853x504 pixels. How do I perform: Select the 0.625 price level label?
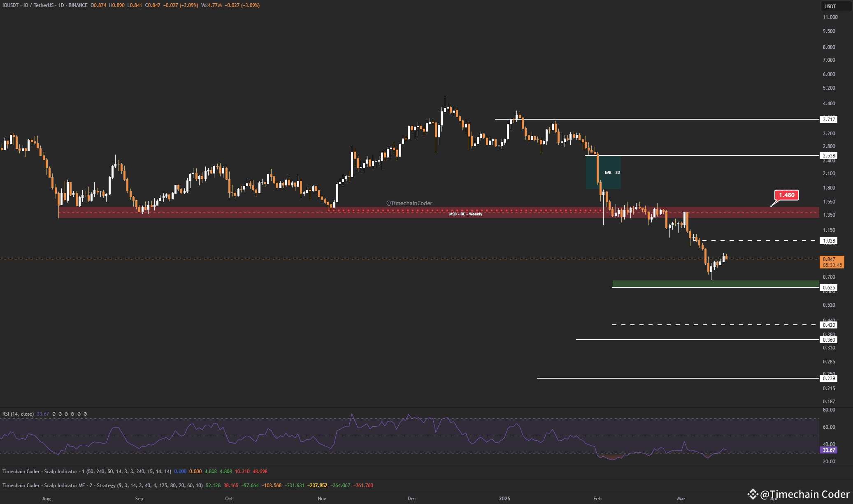tap(829, 288)
